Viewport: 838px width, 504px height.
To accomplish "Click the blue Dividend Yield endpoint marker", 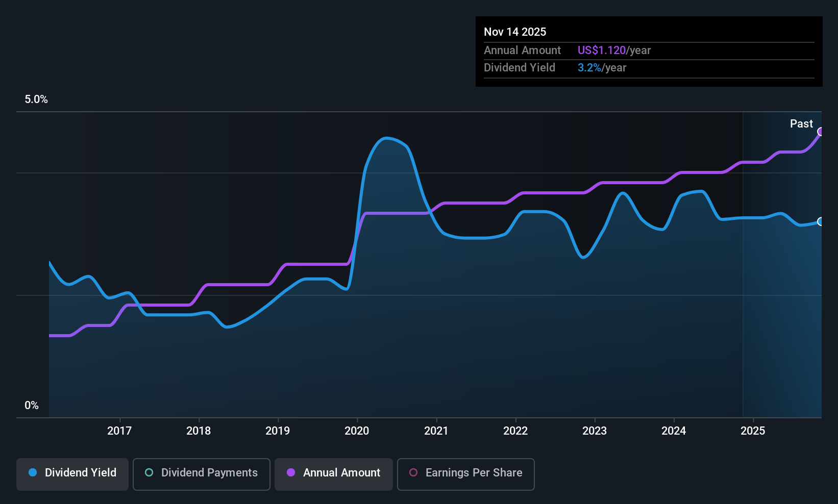I will point(821,221).
